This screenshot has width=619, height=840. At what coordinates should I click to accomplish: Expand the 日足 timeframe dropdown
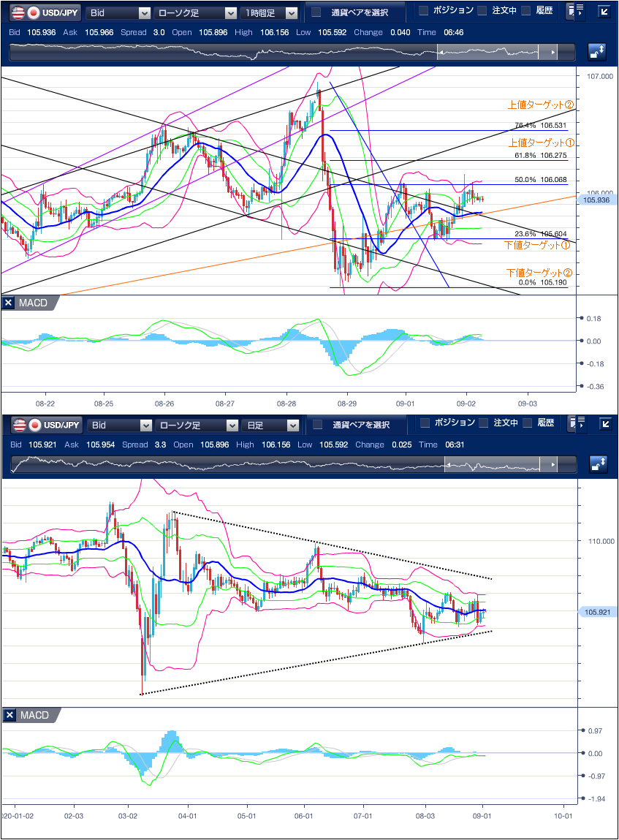pos(270,425)
